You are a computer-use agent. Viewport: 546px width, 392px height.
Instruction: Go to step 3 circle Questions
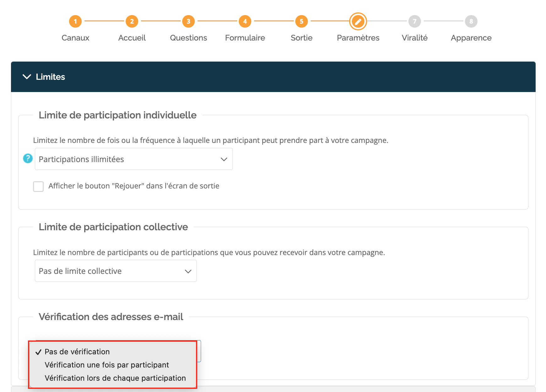[x=188, y=21]
